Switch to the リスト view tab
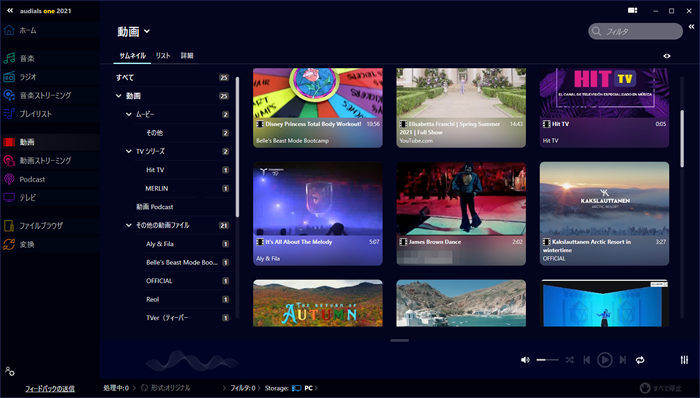Screen dimensions: 700x398 (163, 55)
